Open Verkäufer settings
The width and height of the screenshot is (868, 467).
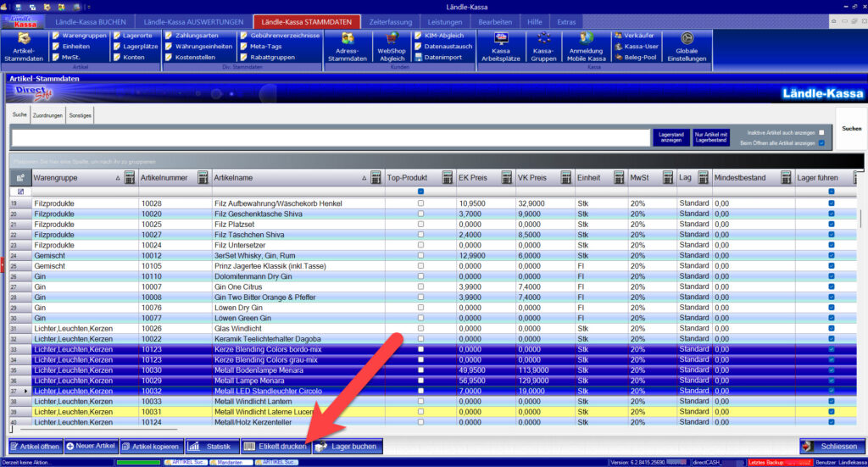tap(634, 36)
